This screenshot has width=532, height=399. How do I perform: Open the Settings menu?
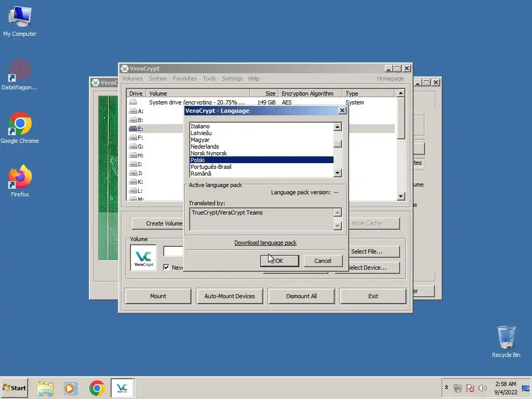(232, 78)
